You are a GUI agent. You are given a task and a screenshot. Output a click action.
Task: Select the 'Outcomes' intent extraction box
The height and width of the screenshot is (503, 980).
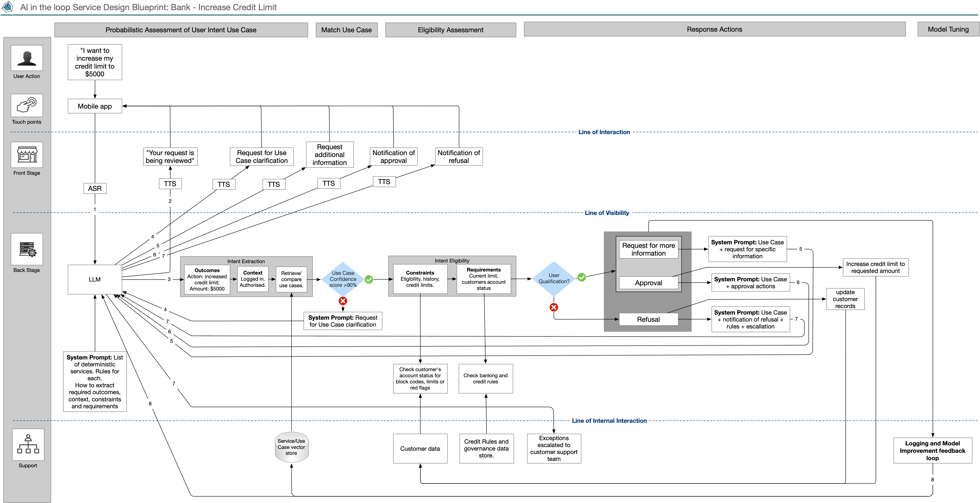pos(207,279)
